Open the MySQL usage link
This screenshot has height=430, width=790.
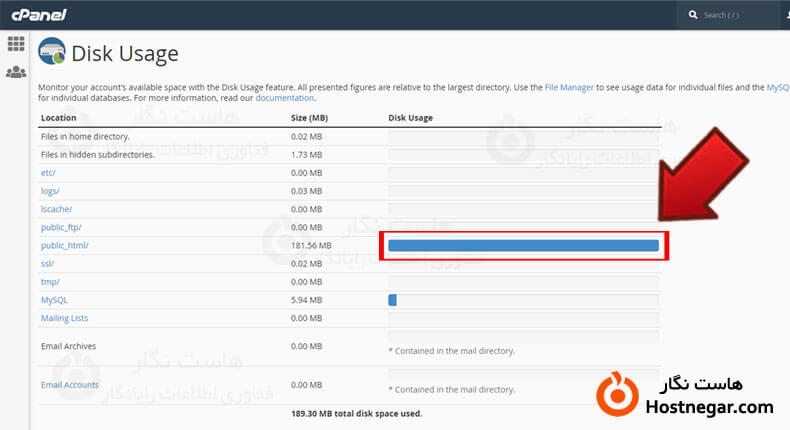[54, 300]
